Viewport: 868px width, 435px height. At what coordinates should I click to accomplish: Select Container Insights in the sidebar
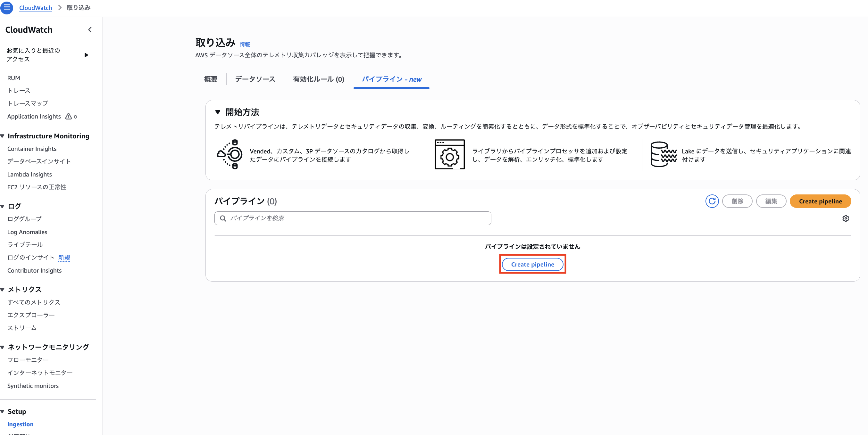pyautogui.click(x=32, y=149)
